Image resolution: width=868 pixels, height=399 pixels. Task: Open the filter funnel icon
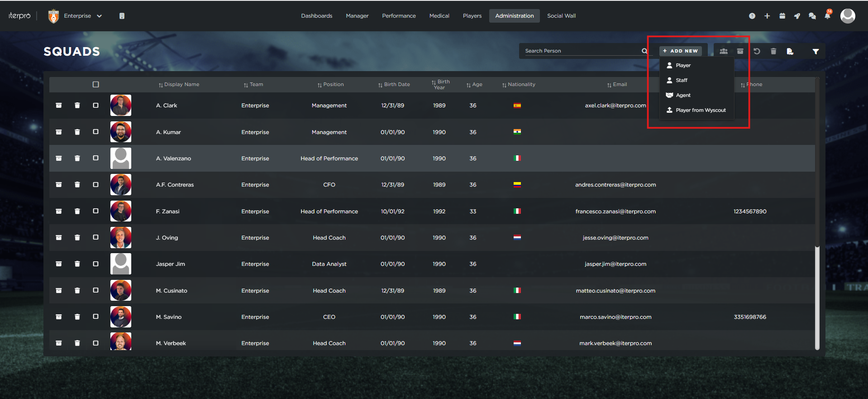(816, 51)
